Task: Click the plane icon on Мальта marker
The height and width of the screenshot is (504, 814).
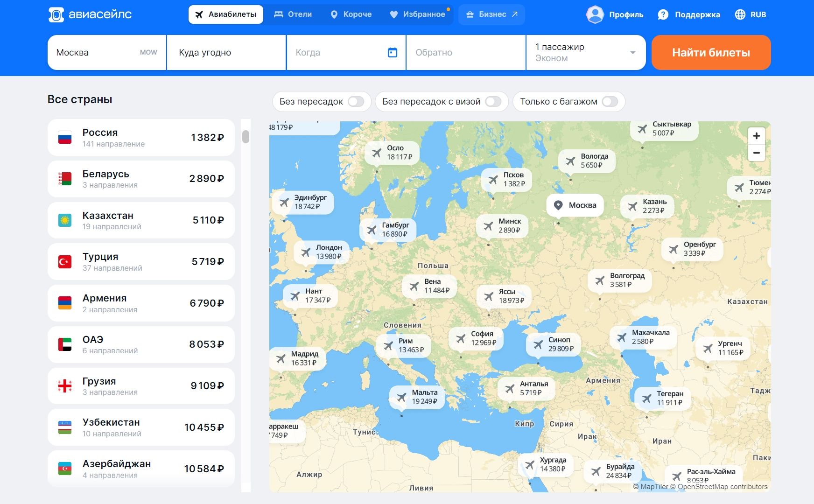Action: point(401,397)
